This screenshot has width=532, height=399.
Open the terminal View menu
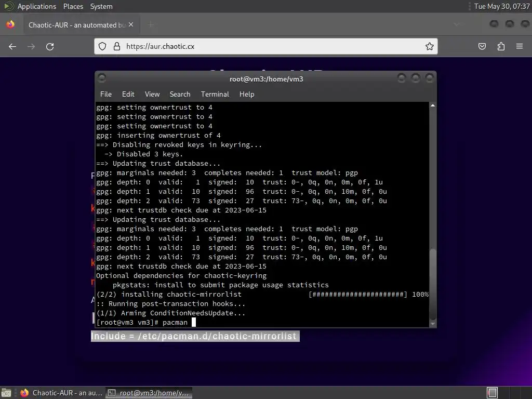point(152,94)
